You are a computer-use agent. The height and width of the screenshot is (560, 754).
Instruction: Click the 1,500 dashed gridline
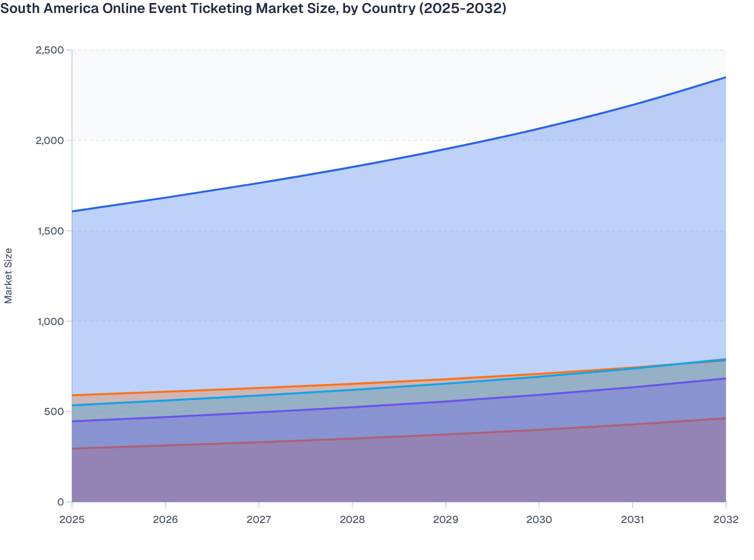(300, 231)
